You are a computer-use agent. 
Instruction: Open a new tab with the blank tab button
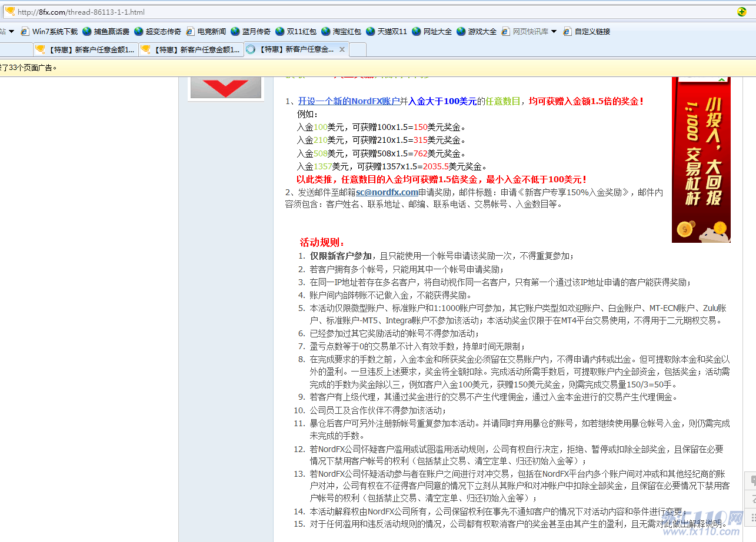(358, 49)
